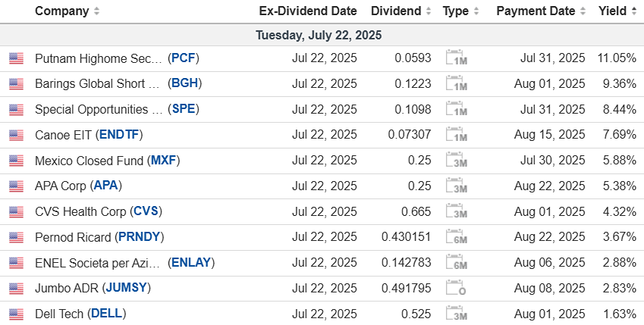
Task: Sort table by Company column arrows
Action: coord(96,11)
